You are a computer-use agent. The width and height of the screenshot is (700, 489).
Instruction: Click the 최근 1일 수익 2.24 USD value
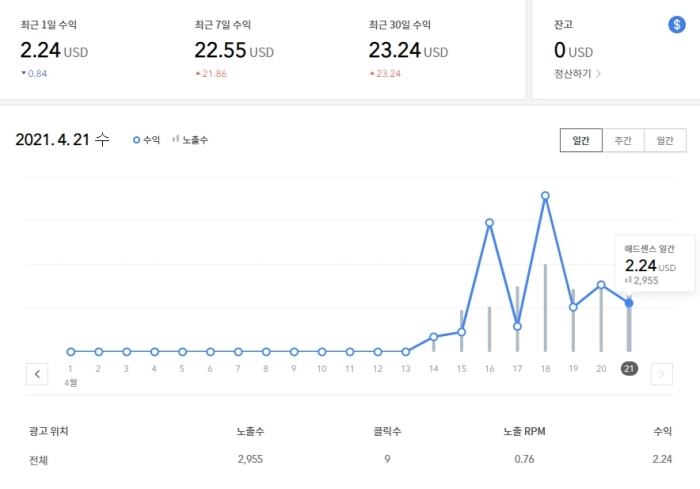[x=54, y=50]
